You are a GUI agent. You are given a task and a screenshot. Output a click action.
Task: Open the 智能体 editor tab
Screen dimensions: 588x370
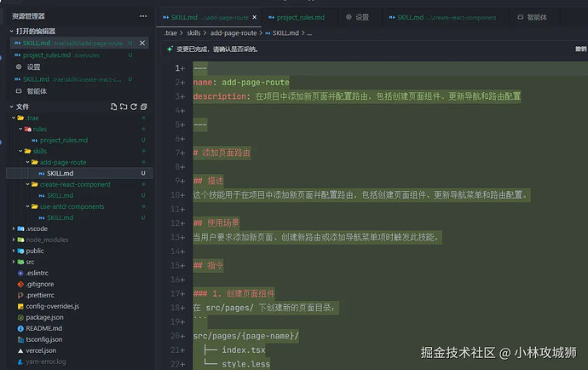tap(537, 17)
